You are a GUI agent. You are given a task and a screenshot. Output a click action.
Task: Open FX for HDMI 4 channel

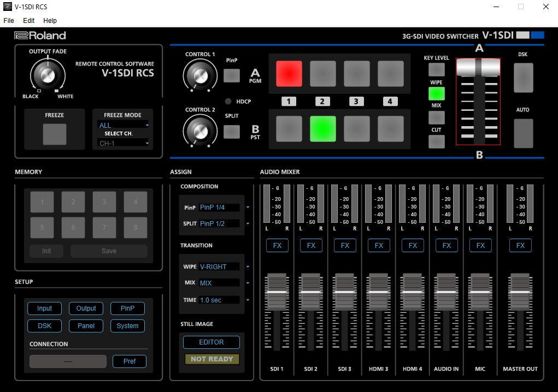413,246
